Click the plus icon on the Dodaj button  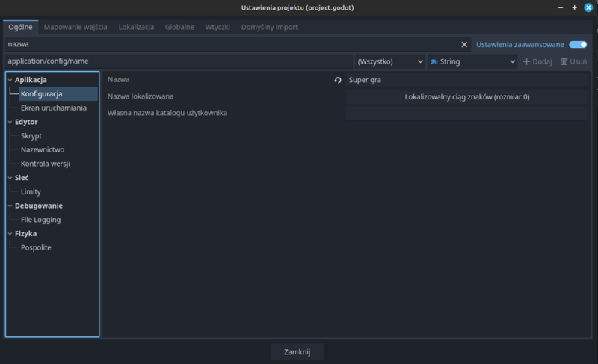click(x=526, y=61)
